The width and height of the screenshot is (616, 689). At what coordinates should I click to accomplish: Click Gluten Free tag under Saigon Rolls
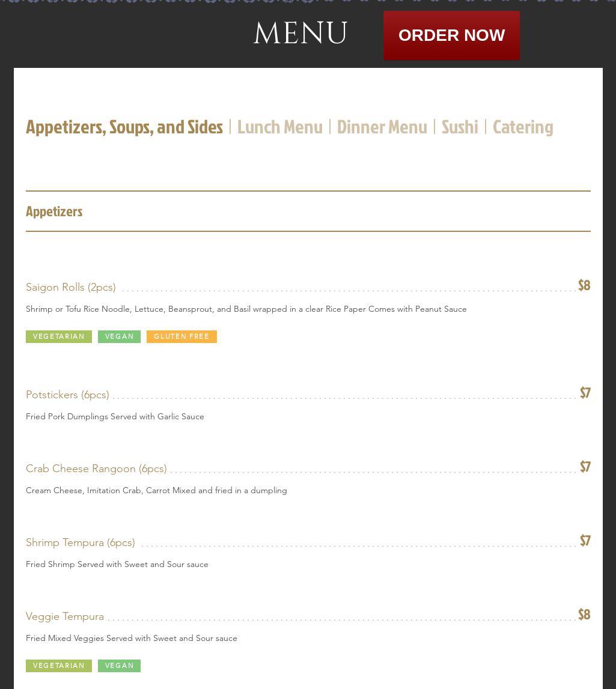pyautogui.click(x=181, y=336)
